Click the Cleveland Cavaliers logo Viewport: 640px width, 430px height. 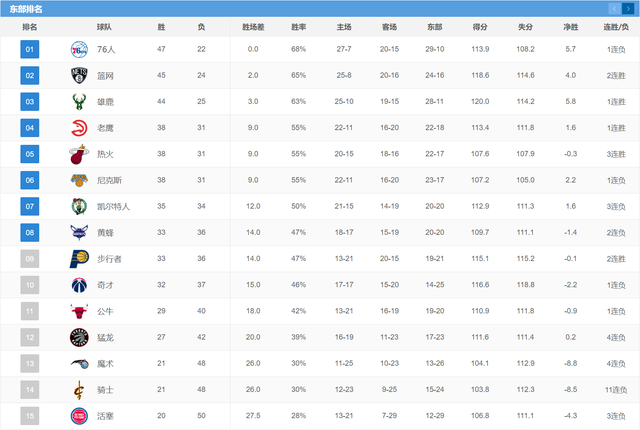pos(79,390)
